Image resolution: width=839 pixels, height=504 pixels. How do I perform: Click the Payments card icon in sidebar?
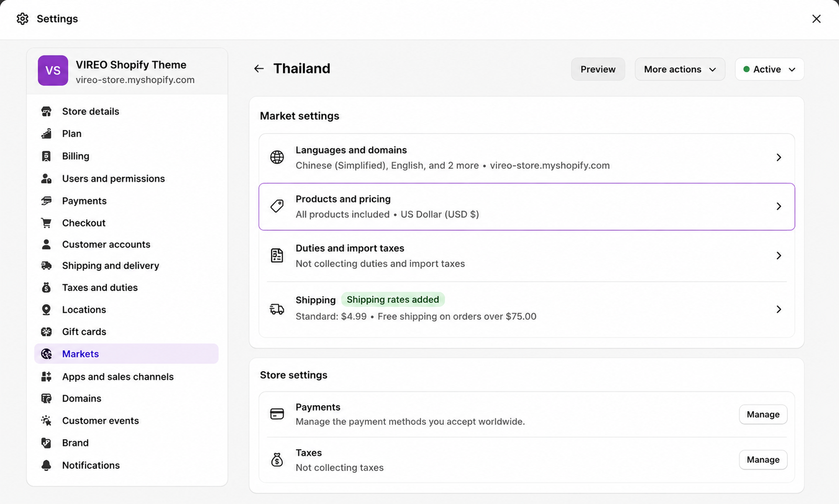pyautogui.click(x=46, y=201)
